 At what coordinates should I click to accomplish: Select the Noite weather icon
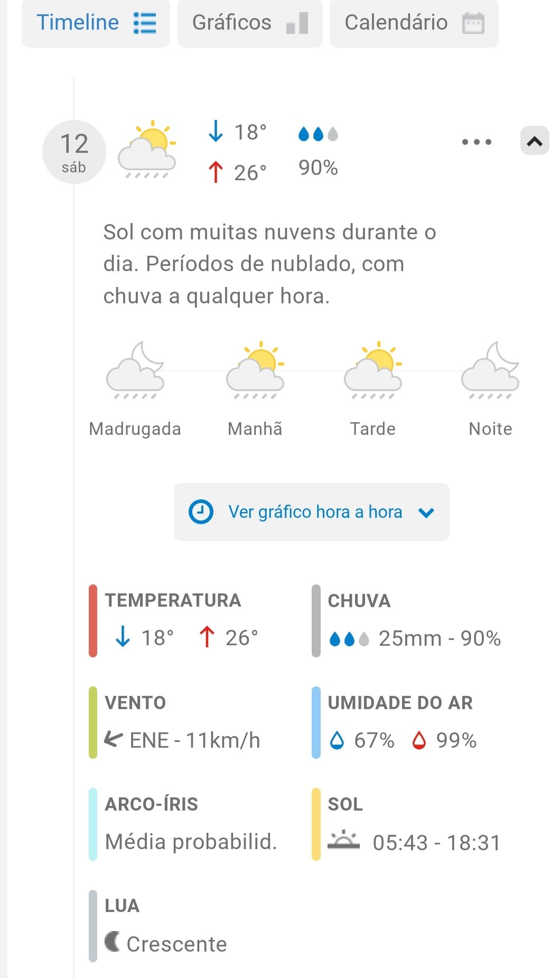490,370
